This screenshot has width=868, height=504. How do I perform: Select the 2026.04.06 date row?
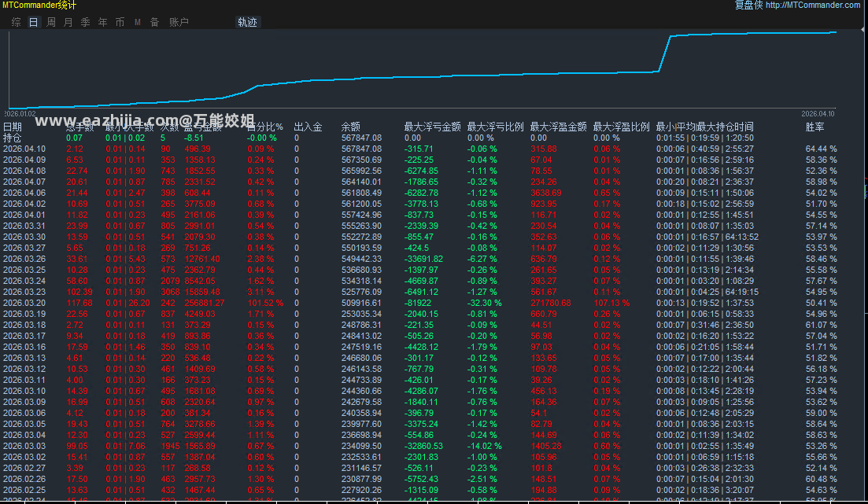pos(421,193)
